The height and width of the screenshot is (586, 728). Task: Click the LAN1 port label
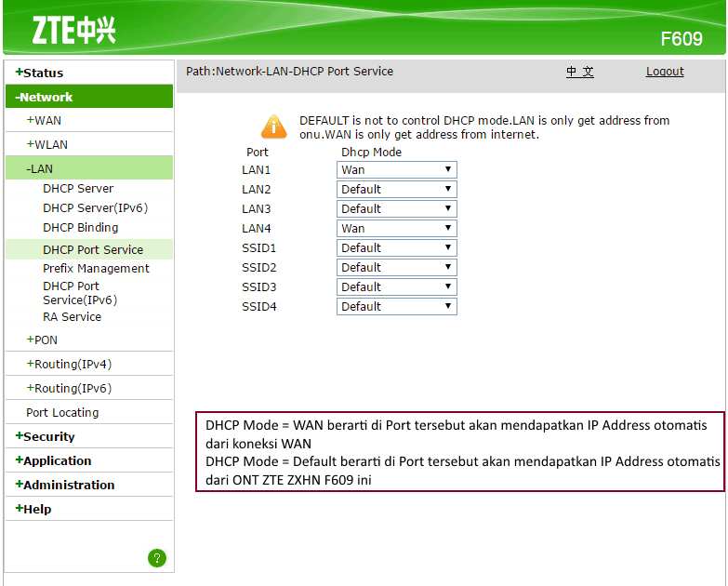[257, 170]
